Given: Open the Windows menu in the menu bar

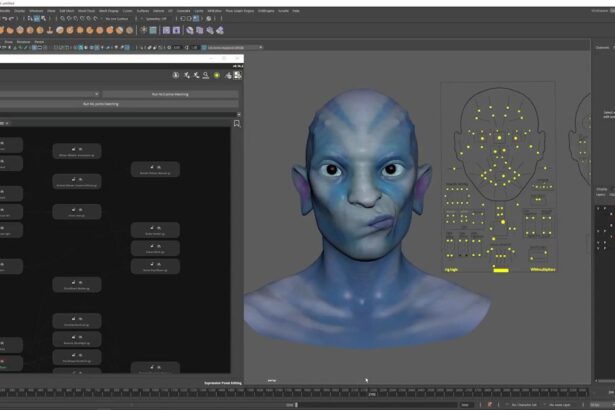Looking at the screenshot, I should tap(36, 11).
